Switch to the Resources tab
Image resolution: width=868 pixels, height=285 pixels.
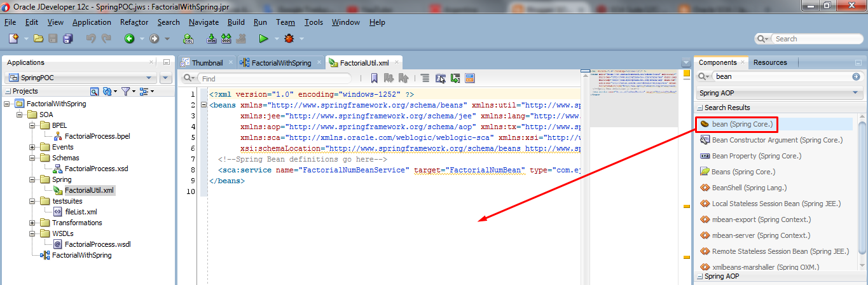[770, 62]
